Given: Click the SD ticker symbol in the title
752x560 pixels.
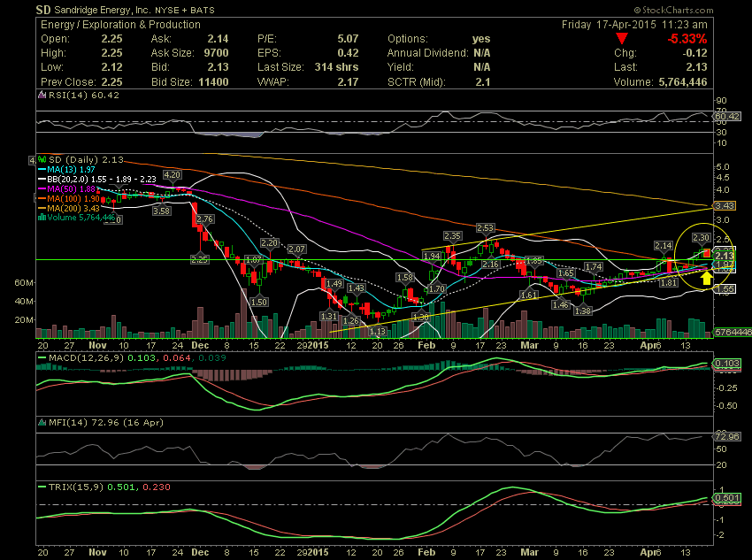Looking at the screenshot, I should pos(43,10).
